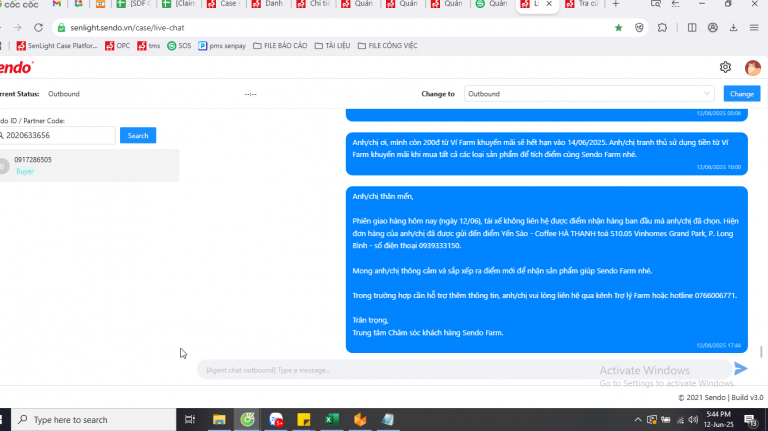Open the Windows notification center
This screenshot has width=768, height=431.
750,420
